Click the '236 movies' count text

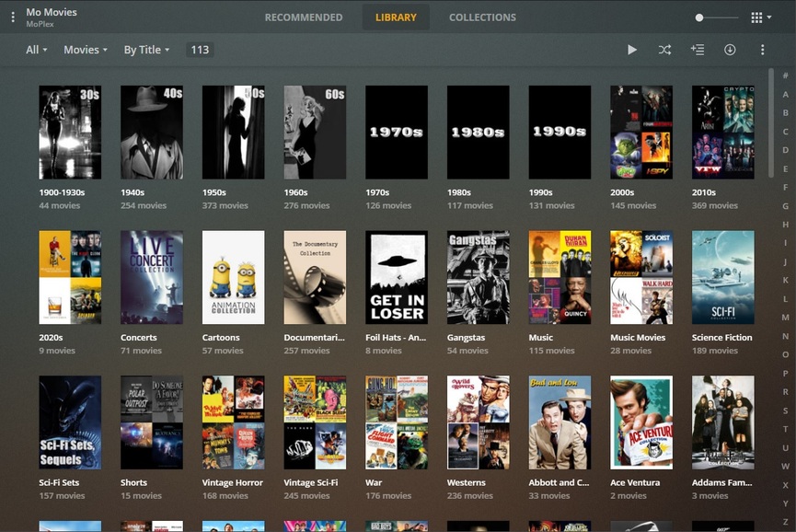point(470,495)
